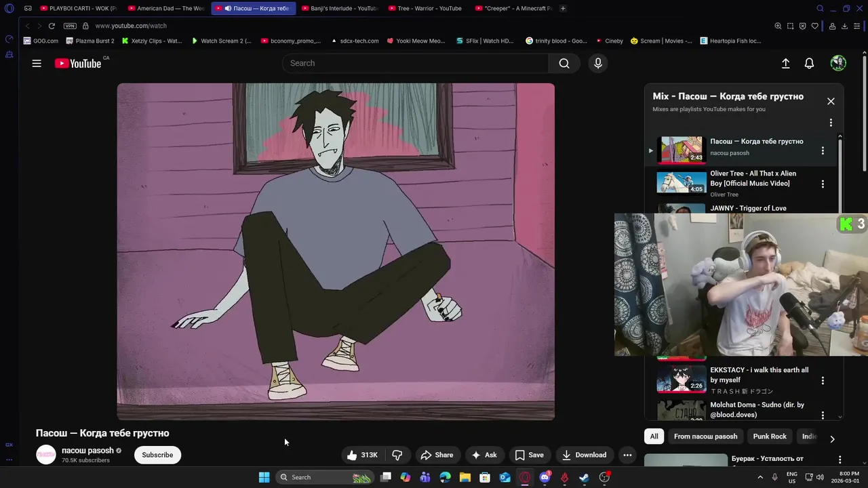The image size is (868, 488).
Task: Open the Ask AI button
Action: click(484, 455)
